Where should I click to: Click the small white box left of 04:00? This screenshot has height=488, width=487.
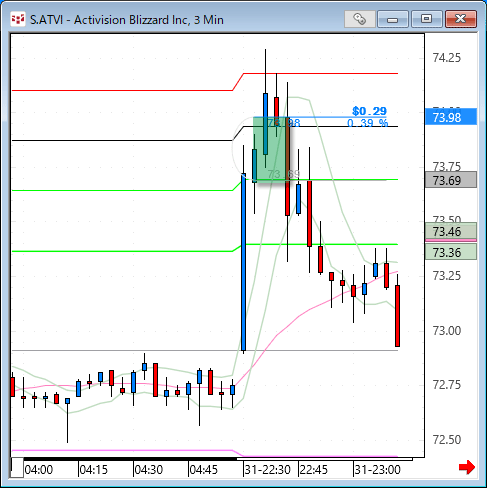17,468
